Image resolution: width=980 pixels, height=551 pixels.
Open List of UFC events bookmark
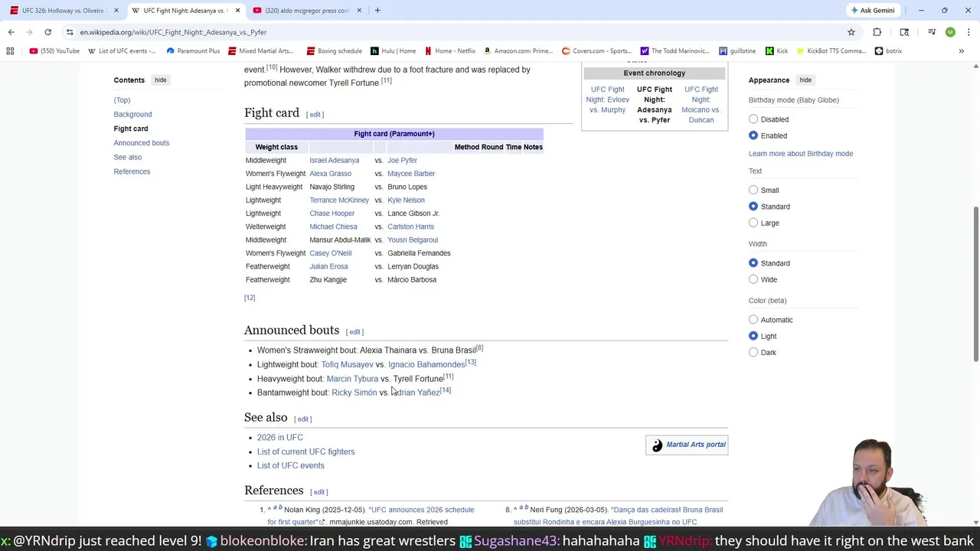point(122,51)
